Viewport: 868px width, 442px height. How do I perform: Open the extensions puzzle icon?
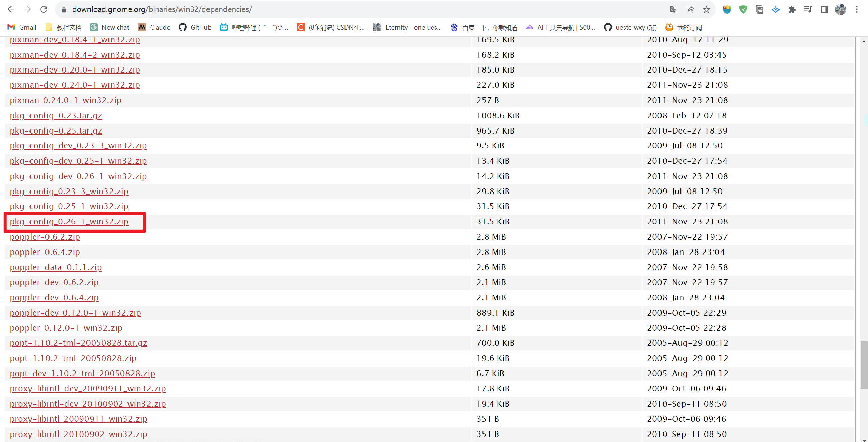click(x=792, y=9)
